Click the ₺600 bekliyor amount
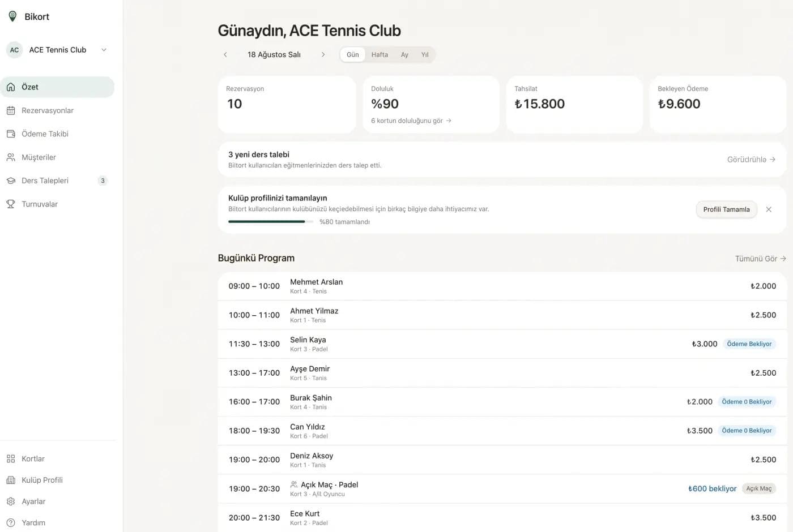Image resolution: width=793 pixels, height=532 pixels. click(712, 488)
